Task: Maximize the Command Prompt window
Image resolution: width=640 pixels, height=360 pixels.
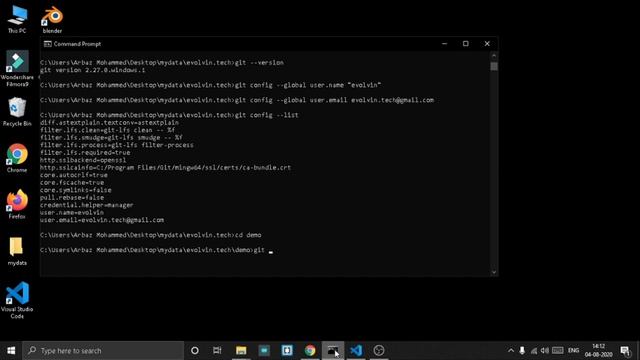Action: (466, 44)
